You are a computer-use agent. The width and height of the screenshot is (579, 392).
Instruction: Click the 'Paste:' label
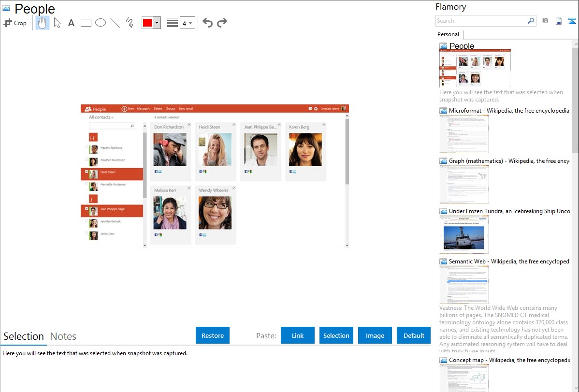point(266,336)
